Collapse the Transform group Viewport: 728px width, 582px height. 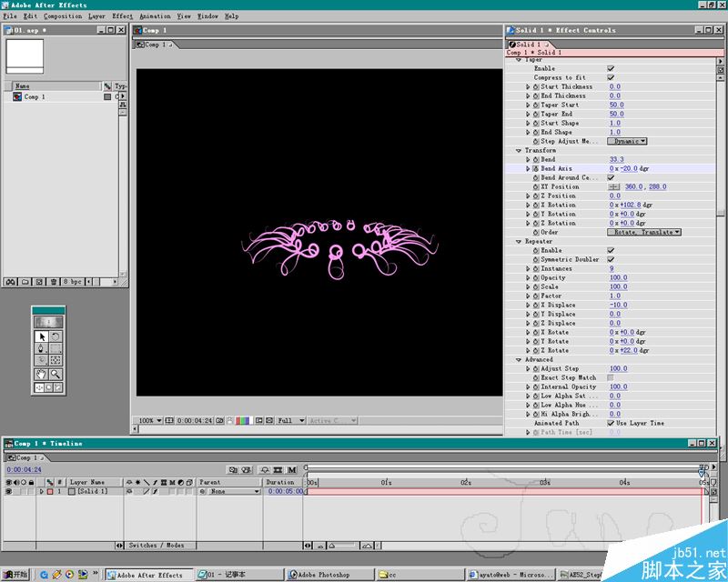pos(519,151)
